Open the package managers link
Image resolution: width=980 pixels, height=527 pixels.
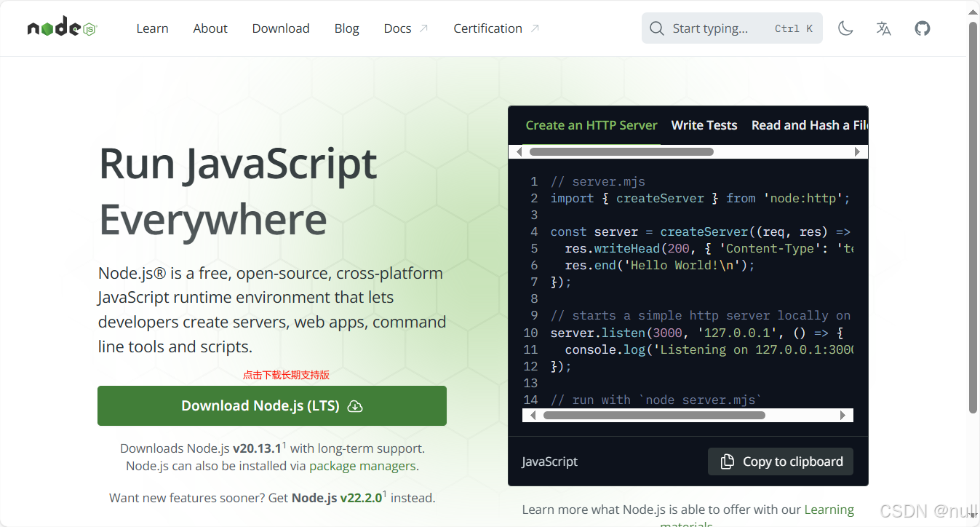362,466
